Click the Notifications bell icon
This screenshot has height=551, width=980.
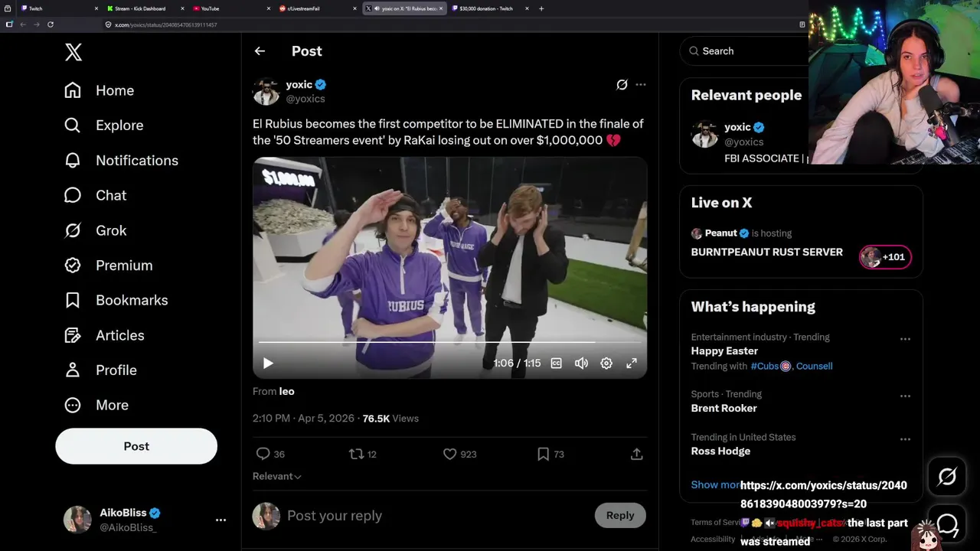click(73, 161)
